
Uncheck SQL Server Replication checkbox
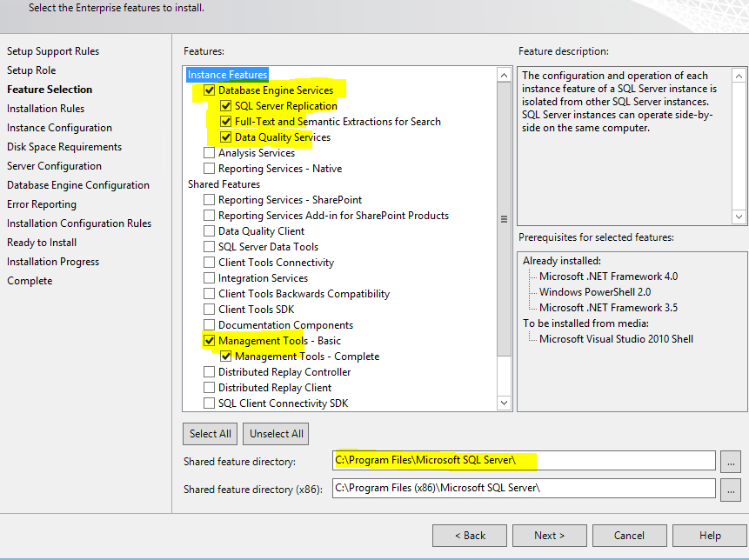click(x=225, y=106)
